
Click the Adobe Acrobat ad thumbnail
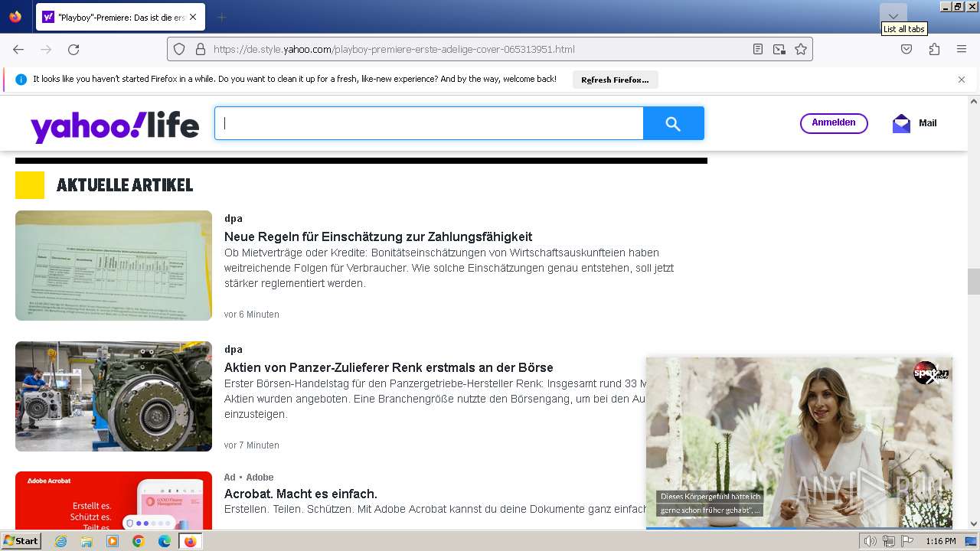(113, 500)
